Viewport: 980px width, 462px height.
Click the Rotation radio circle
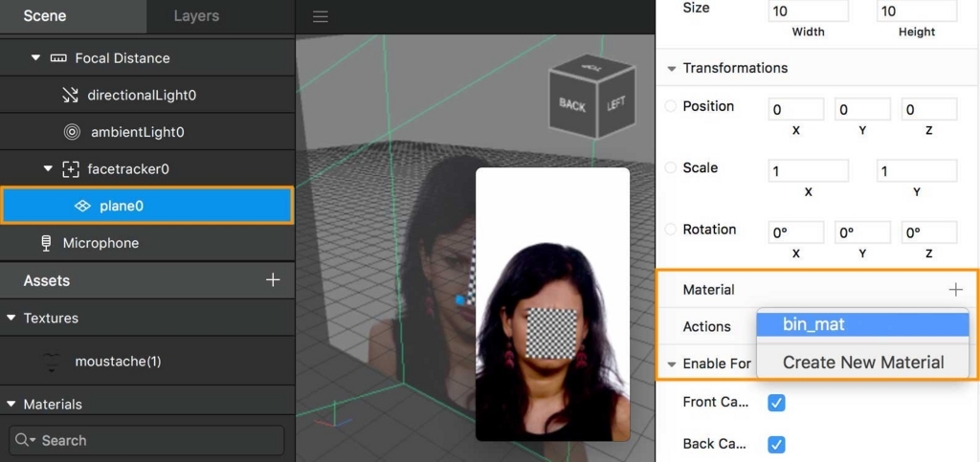(671, 230)
